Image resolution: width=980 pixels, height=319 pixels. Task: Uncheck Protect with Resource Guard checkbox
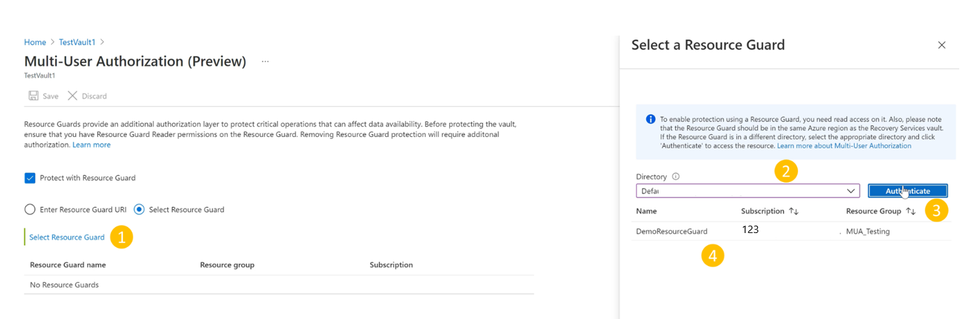pos(30,178)
